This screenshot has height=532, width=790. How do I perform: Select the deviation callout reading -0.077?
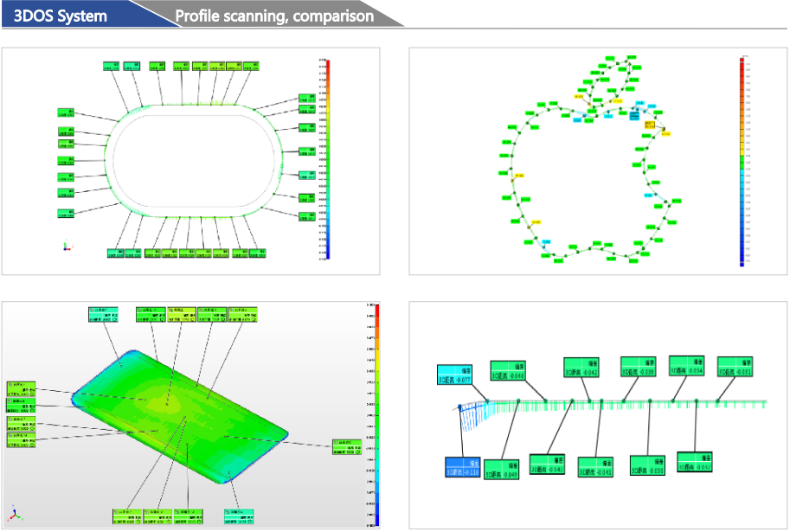point(454,375)
